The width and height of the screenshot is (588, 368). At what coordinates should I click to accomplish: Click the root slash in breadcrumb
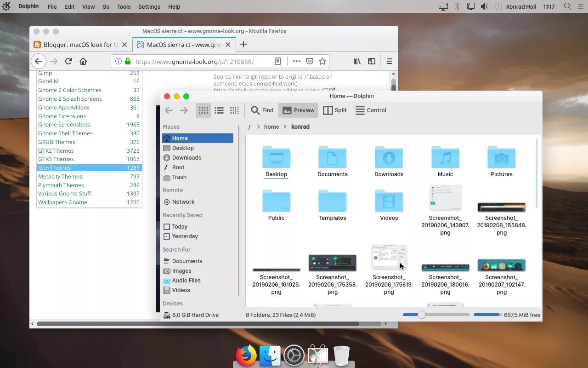pyautogui.click(x=249, y=126)
